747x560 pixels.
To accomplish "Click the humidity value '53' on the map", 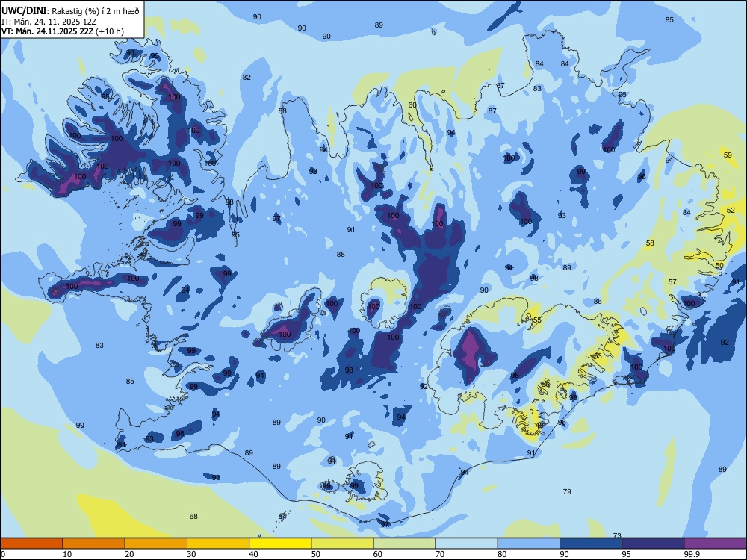I will 598,355.
